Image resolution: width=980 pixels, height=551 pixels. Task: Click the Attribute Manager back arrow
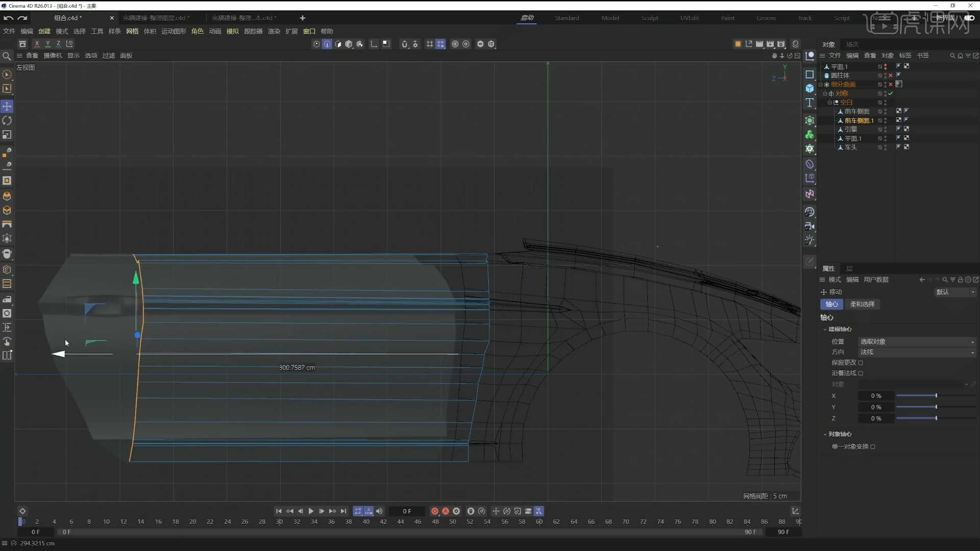pos(922,280)
